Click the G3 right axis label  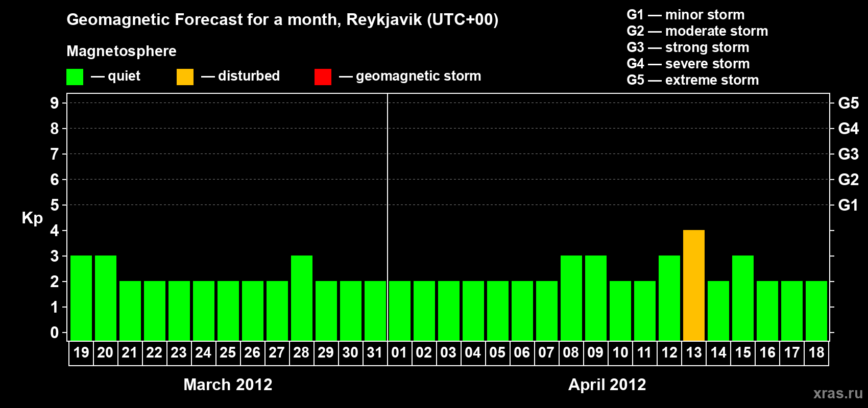[848, 154]
